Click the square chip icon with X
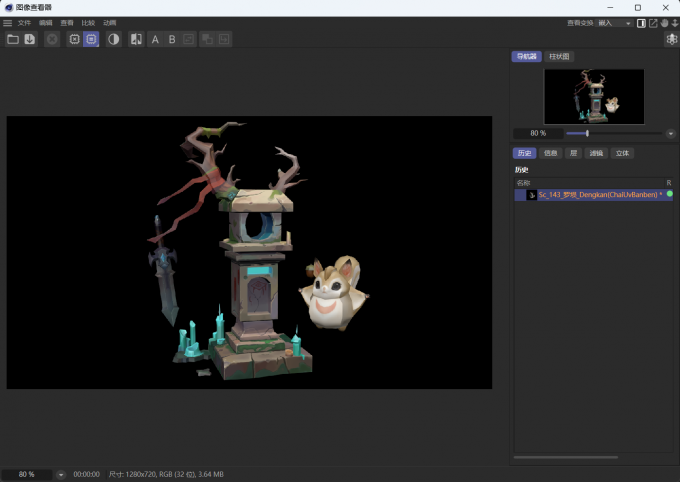Image resolution: width=680 pixels, height=482 pixels. (x=75, y=39)
